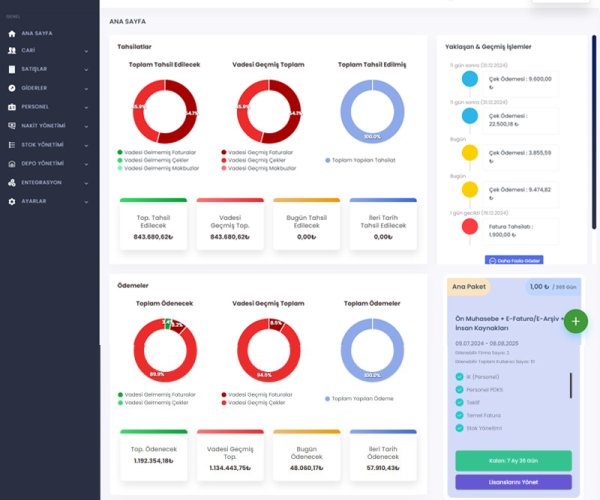Click the Nakit Yönetimi icon
This screenshot has width=600, height=500.
coord(12,125)
